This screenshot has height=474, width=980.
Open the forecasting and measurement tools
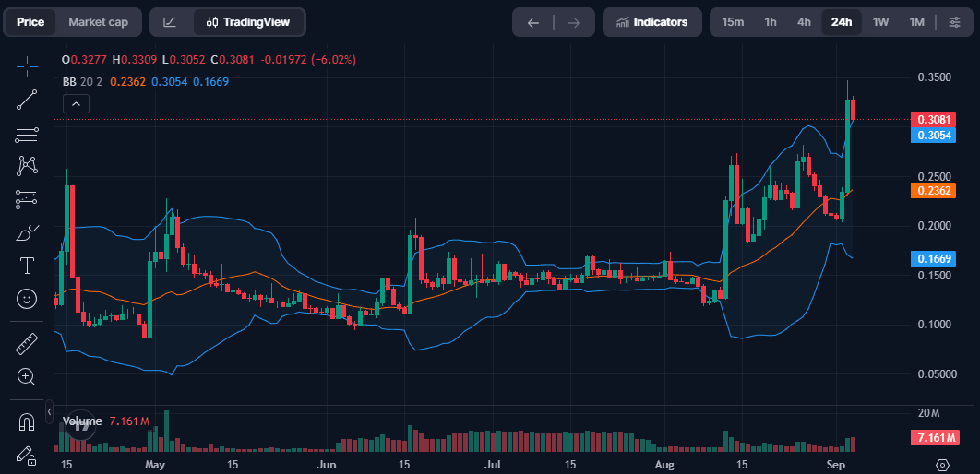click(27, 199)
